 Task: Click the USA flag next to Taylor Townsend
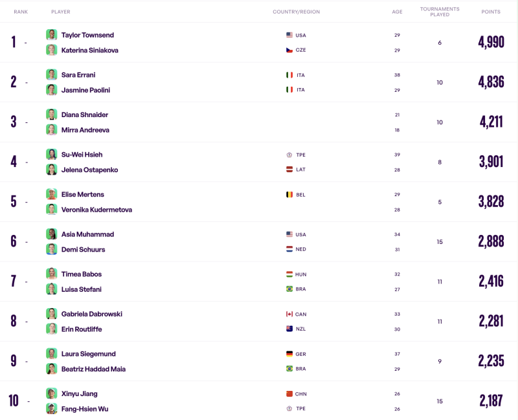[289, 35]
